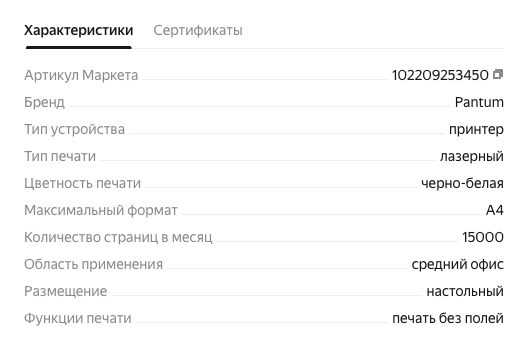This screenshot has height=362, width=528.
Task: Click the Pantum brand value
Action: (x=479, y=102)
